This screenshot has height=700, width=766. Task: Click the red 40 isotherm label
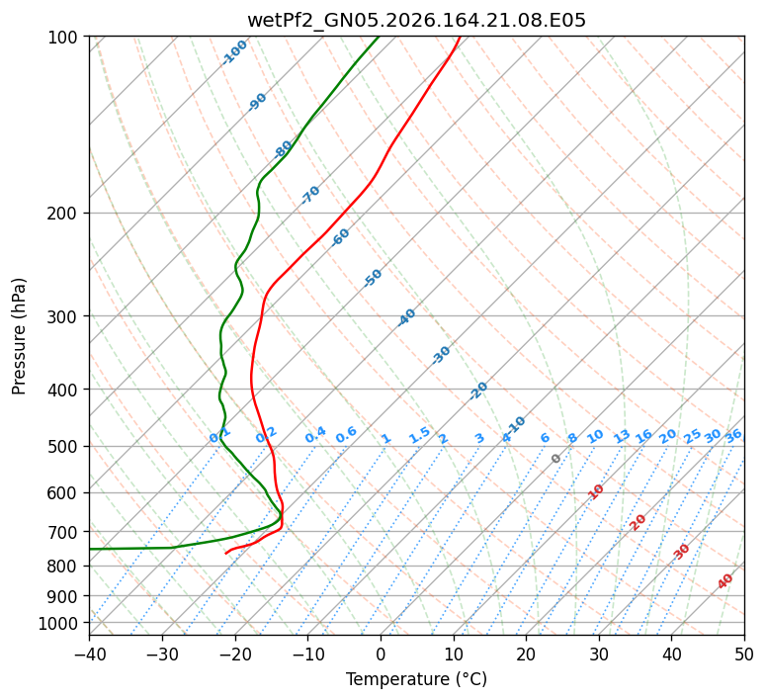coord(724,581)
